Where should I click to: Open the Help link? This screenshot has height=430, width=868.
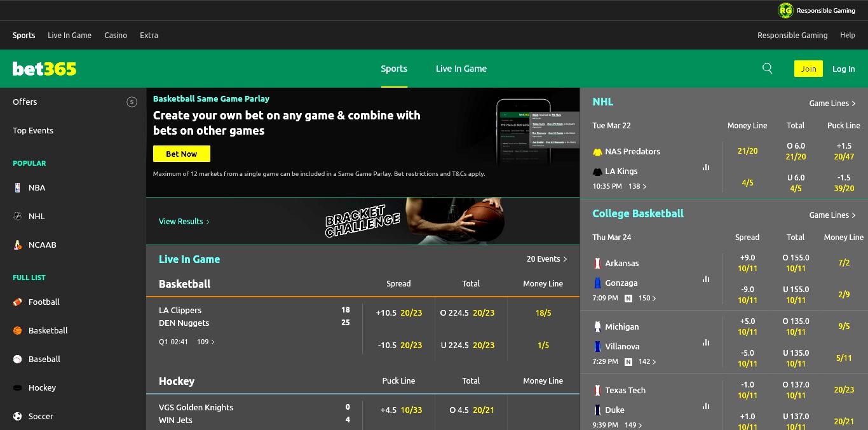click(x=848, y=35)
